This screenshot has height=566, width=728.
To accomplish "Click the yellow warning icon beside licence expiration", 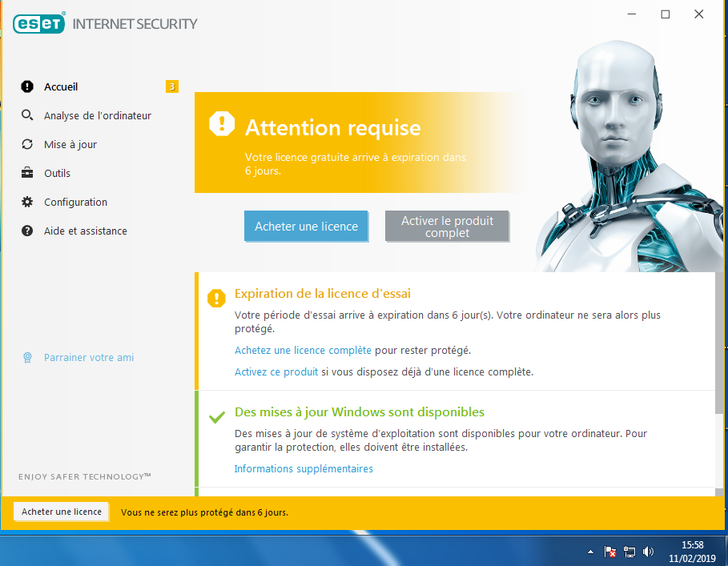I will [216, 298].
